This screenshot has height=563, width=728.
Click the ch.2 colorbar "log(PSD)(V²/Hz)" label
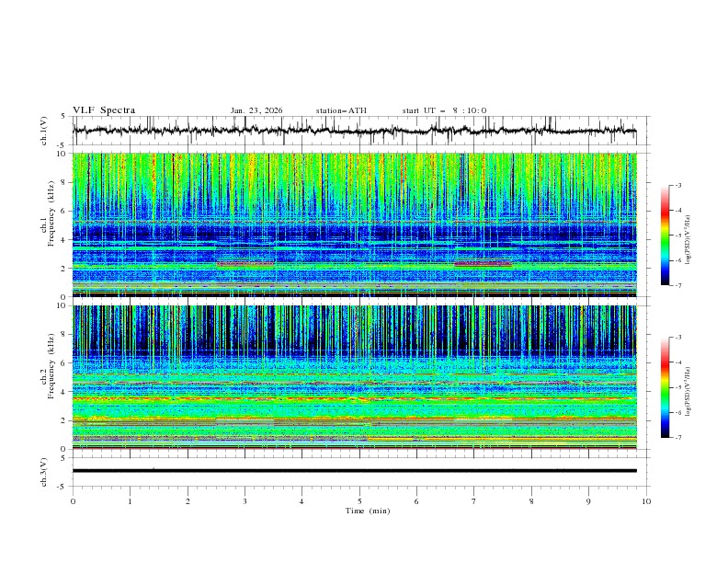point(688,391)
